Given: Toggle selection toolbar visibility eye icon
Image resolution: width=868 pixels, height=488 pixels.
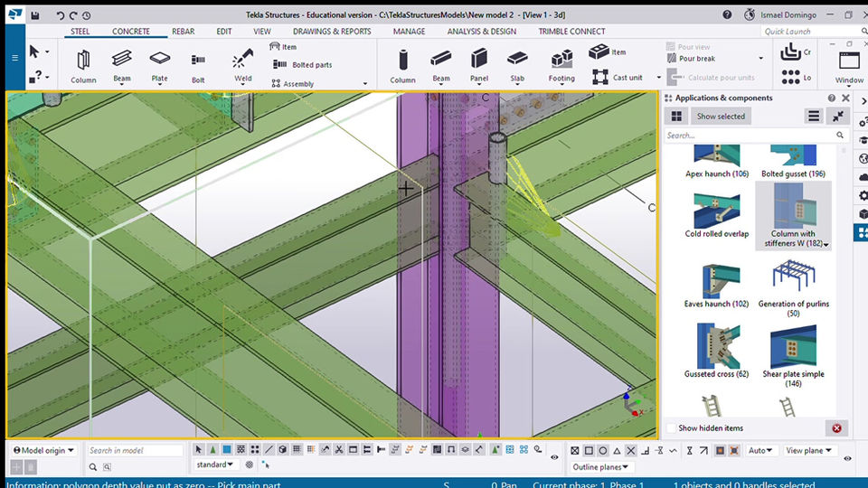Looking at the screenshot, I should pos(554,457).
